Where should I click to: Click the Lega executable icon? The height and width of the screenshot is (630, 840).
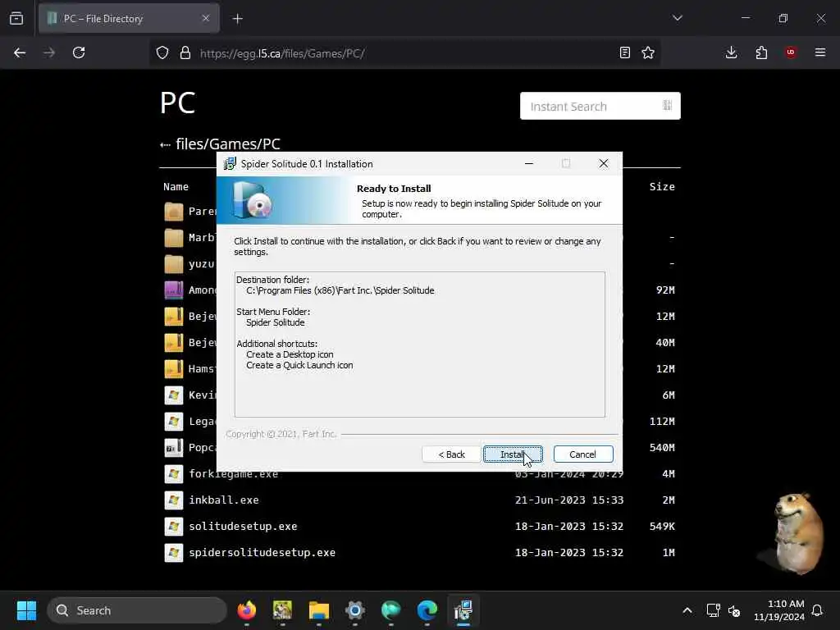coord(174,422)
